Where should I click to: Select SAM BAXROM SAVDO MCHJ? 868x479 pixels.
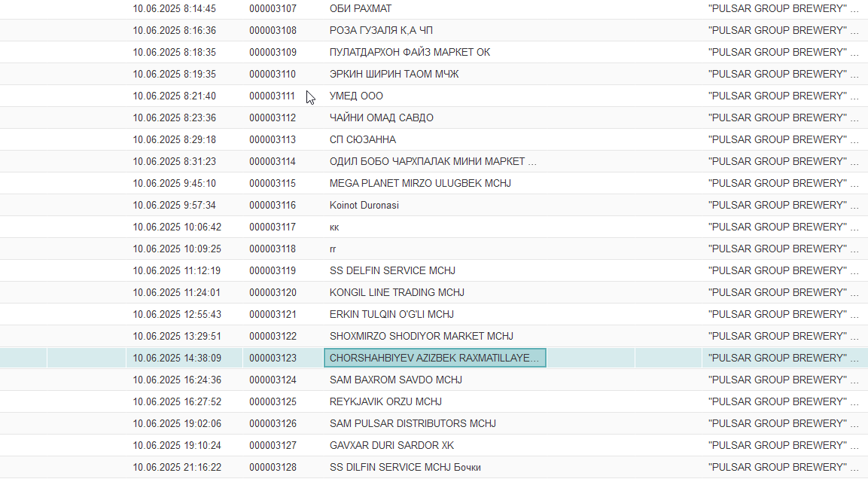[x=396, y=380]
